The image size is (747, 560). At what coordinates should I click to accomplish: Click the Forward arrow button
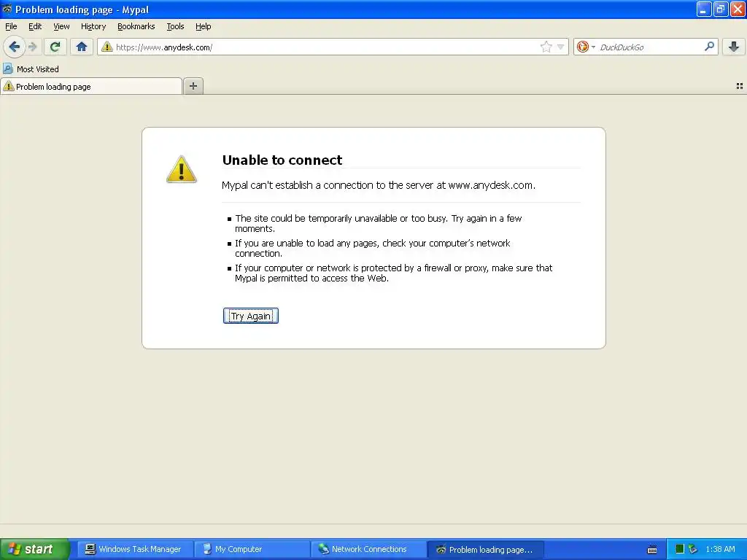[32, 47]
